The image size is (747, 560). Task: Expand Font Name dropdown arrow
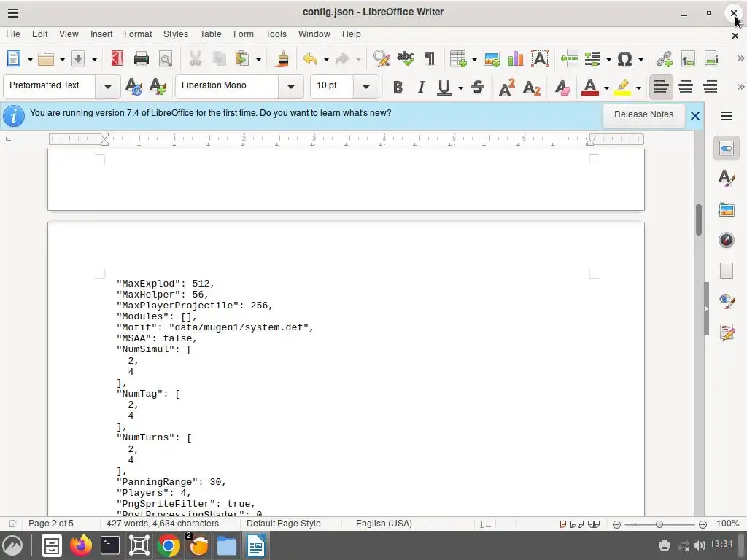tap(290, 87)
